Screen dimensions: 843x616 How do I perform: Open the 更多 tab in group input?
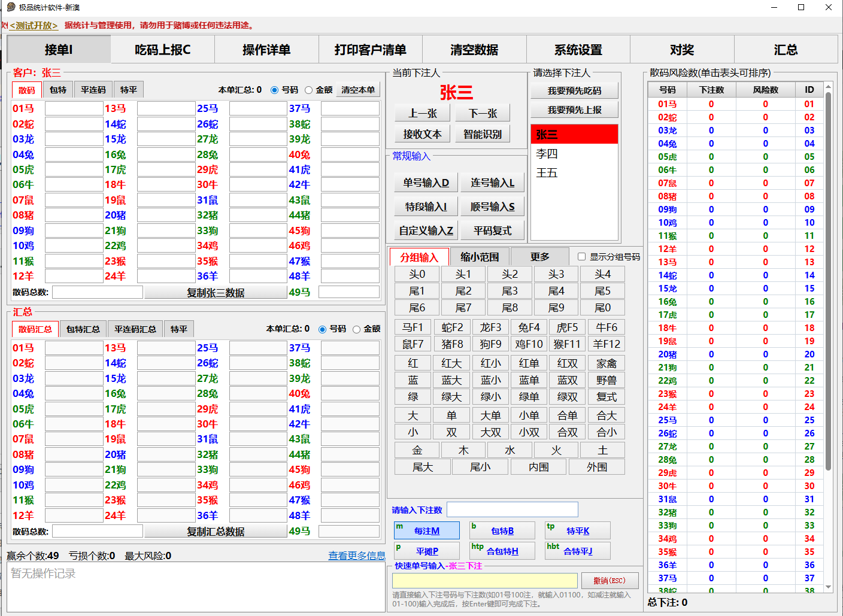tap(540, 257)
